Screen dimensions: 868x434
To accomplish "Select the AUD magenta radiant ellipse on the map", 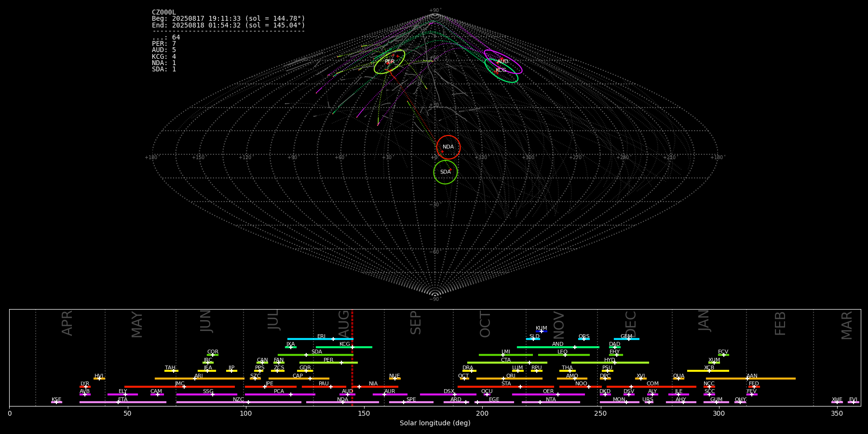I will 503,61.
